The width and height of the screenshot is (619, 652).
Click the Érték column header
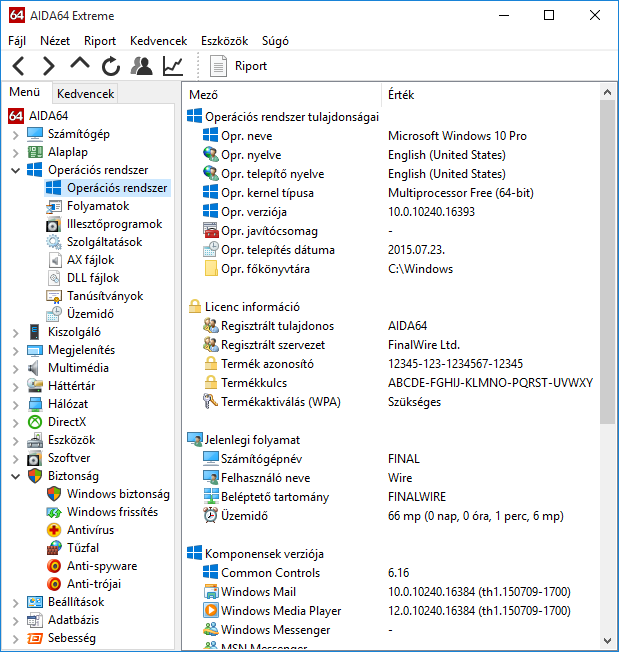[x=400, y=95]
